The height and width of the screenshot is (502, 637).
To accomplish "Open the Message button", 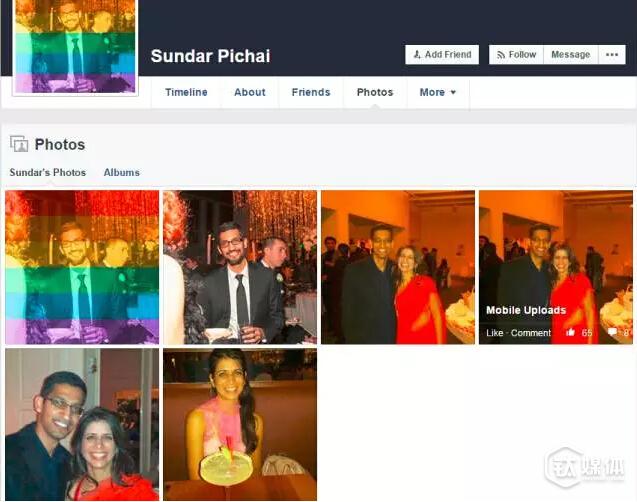I will pyautogui.click(x=571, y=54).
